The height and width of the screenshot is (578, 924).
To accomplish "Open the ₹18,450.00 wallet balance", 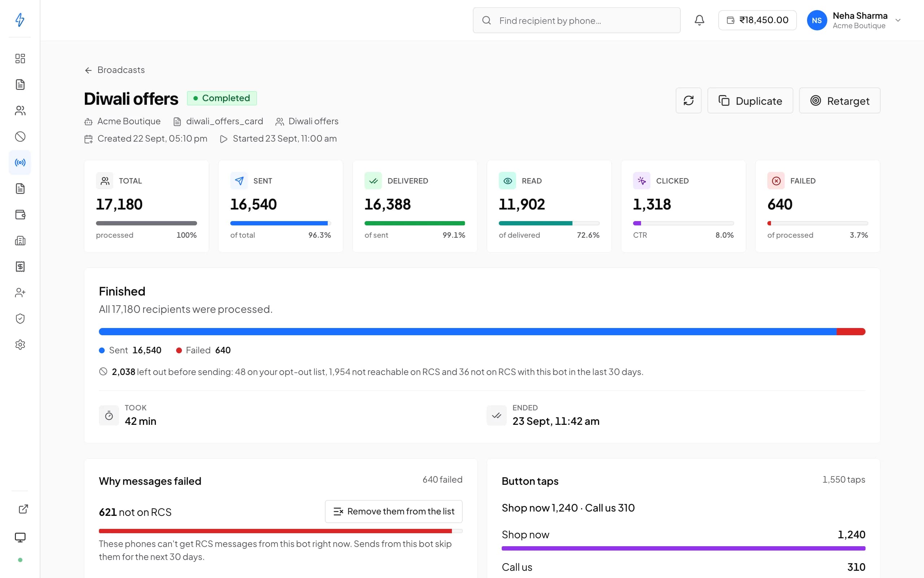I will [x=757, y=20].
